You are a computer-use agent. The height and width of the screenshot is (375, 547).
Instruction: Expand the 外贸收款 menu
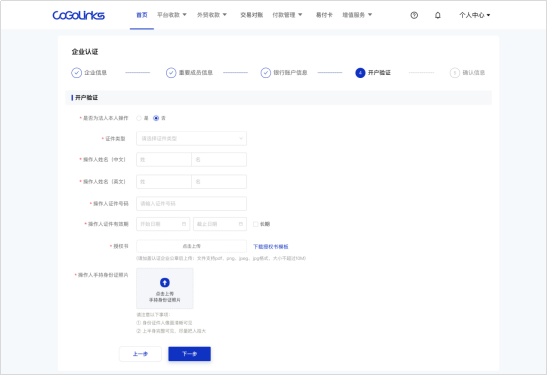(x=212, y=15)
